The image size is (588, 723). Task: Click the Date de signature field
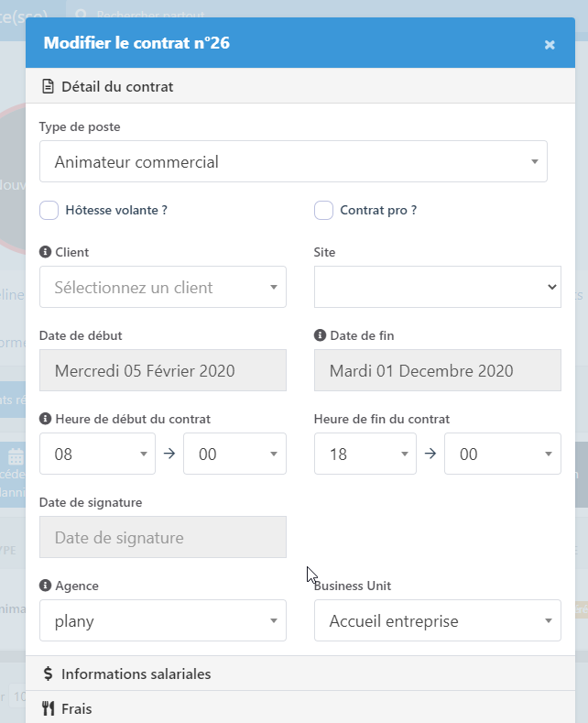[163, 538]
